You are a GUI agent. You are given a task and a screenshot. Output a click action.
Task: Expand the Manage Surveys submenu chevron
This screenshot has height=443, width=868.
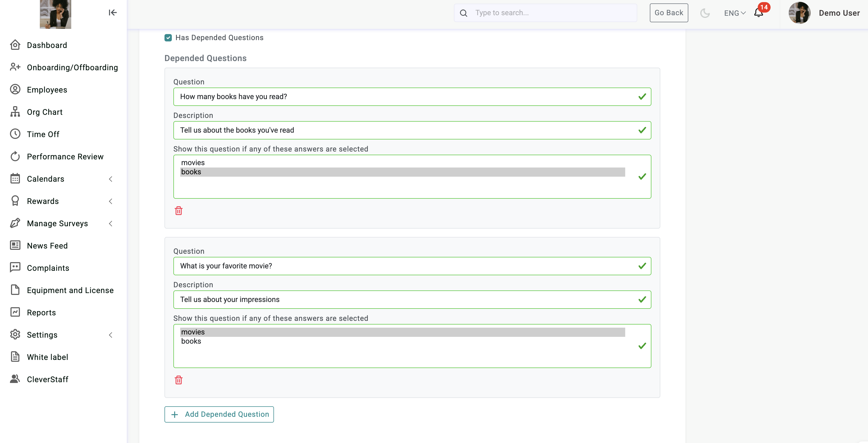(x=111, y=223)
